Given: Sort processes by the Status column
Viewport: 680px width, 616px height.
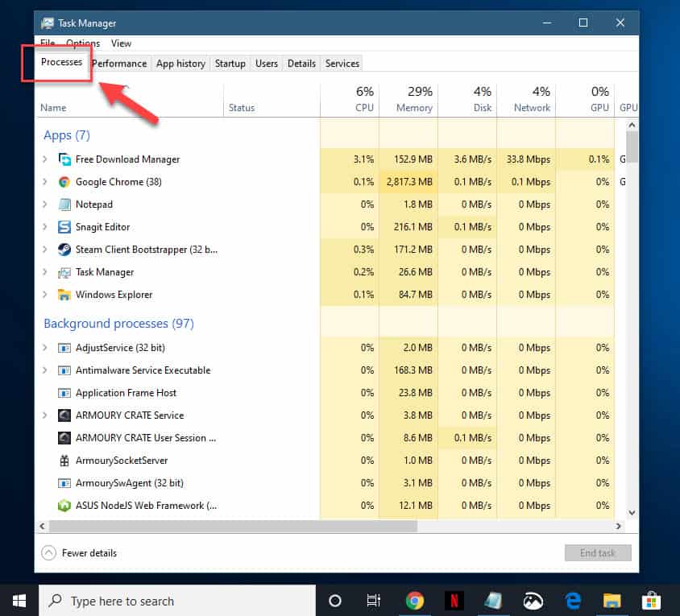Looking at the screenshot, I should (272, 100).
